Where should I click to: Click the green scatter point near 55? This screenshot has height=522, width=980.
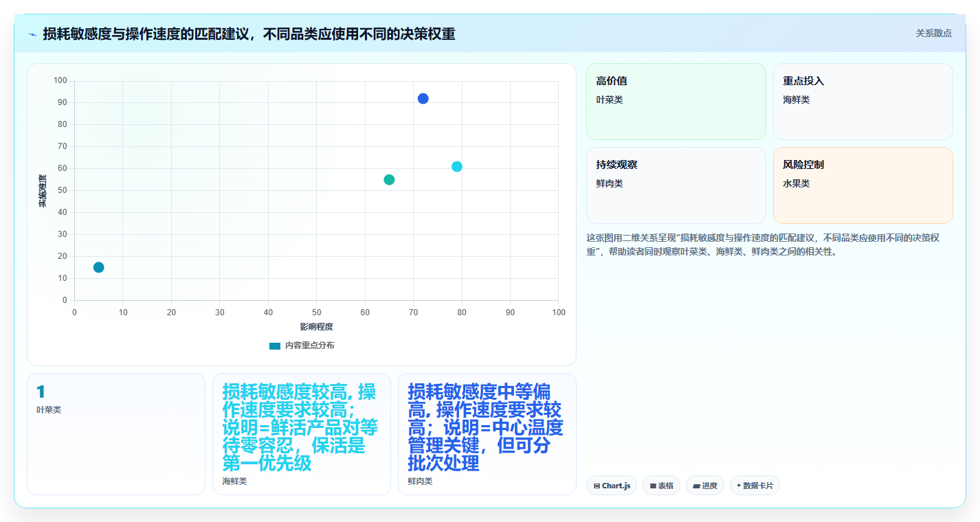(389, 179)
